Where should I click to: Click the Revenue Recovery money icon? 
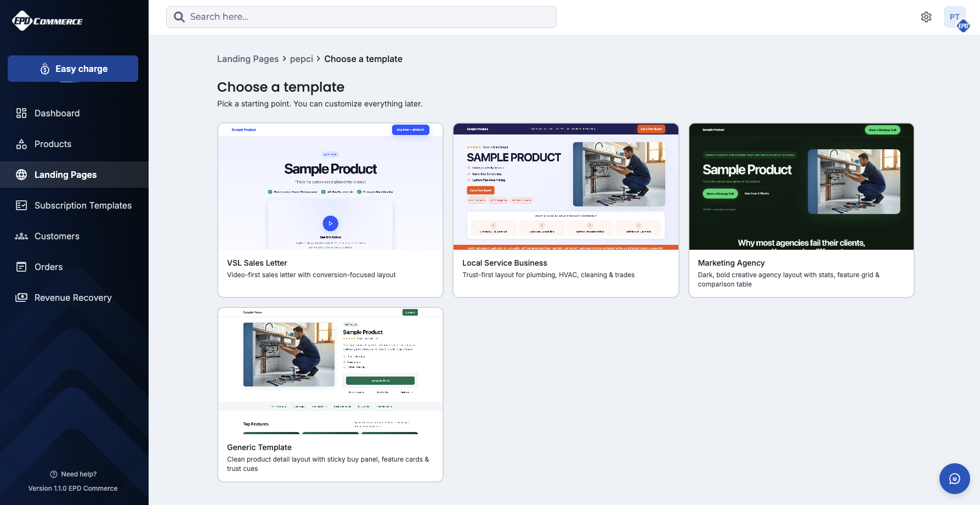[x=21, y=298]
